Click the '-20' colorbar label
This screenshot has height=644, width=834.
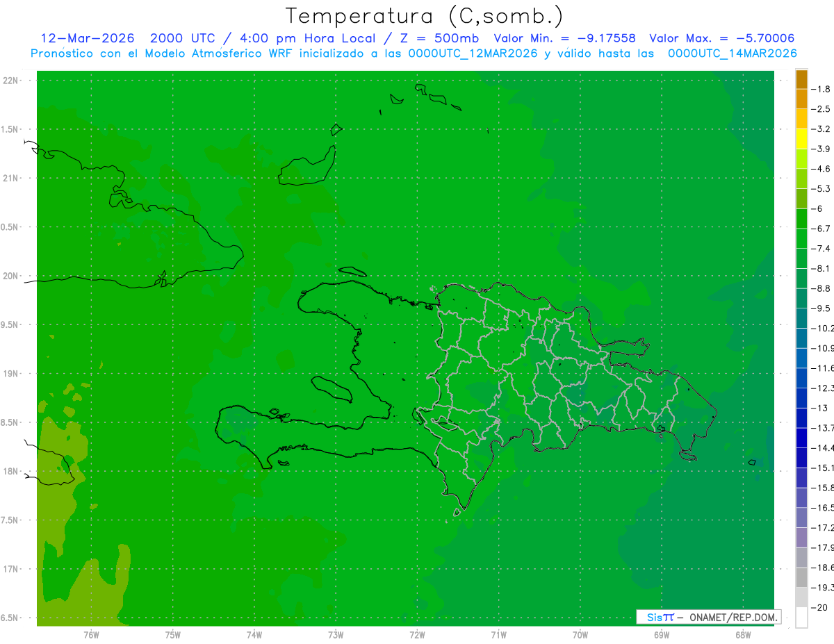point(820,607)
